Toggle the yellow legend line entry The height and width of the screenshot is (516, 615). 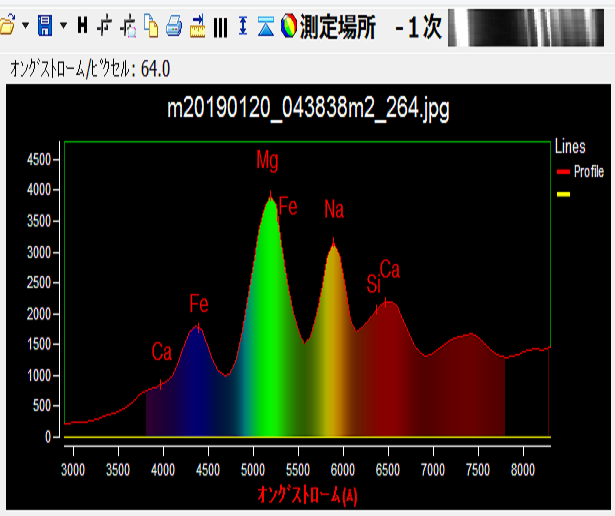(563, 194)
